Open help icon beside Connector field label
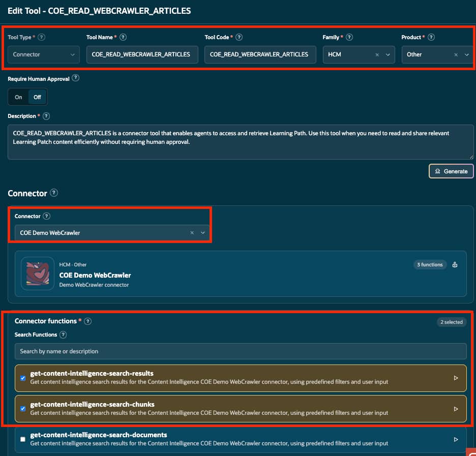The image size is (476, 456). 46,216
